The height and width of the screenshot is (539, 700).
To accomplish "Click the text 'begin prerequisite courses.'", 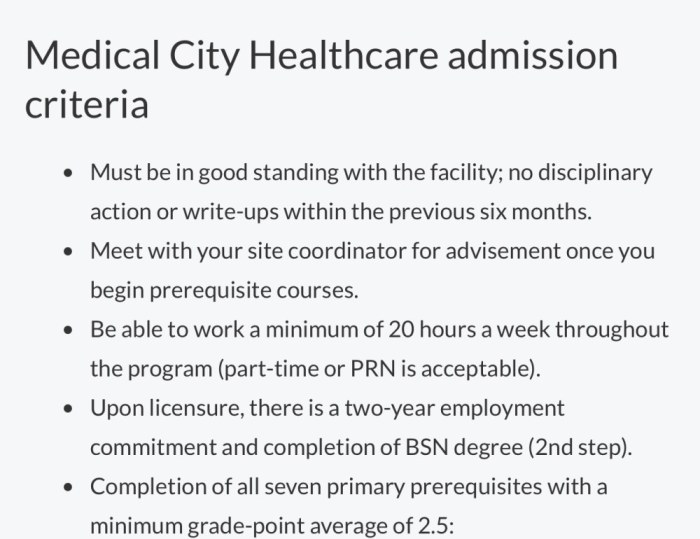I will coord(225,291).
